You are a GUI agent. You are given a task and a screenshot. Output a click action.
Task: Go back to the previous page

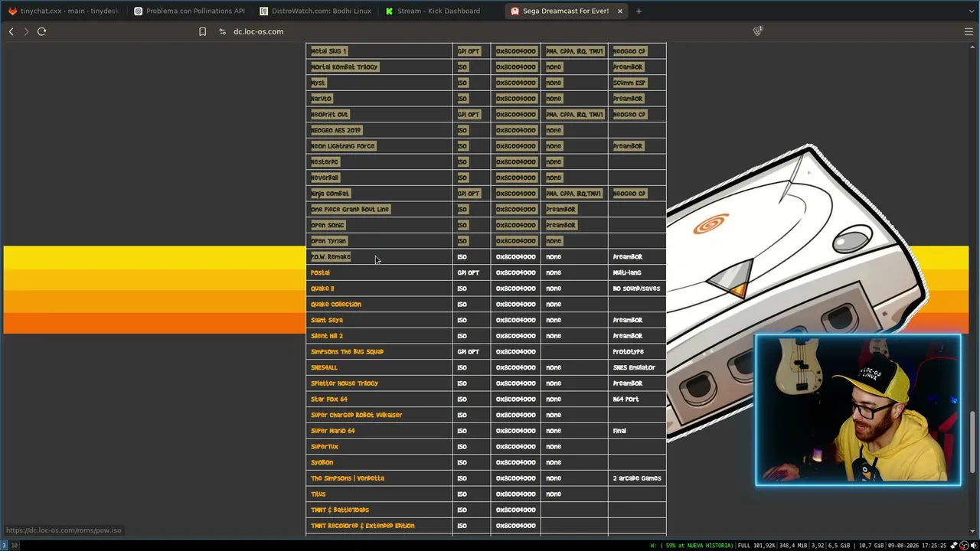(x=11, y=31)
